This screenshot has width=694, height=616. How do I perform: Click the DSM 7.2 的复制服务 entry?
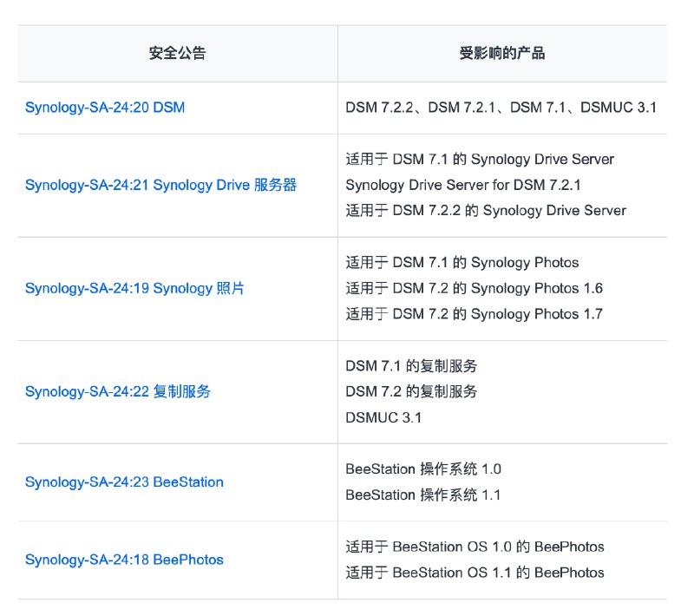(x=411, y=392)
